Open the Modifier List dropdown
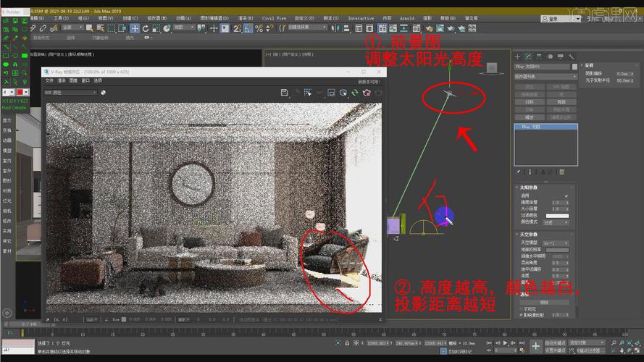Image resolution: width=644 pixels, height=362 pixels. [545, 76]
